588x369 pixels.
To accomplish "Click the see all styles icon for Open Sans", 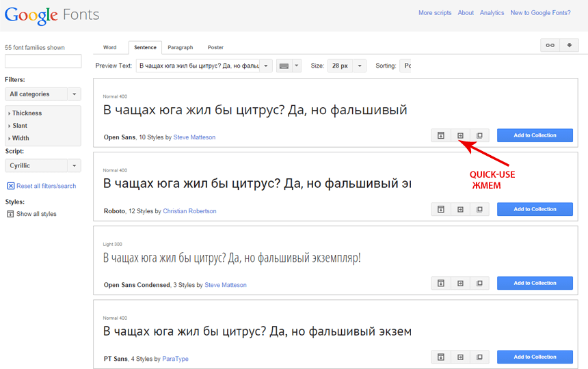I will (x=441, y=135).
